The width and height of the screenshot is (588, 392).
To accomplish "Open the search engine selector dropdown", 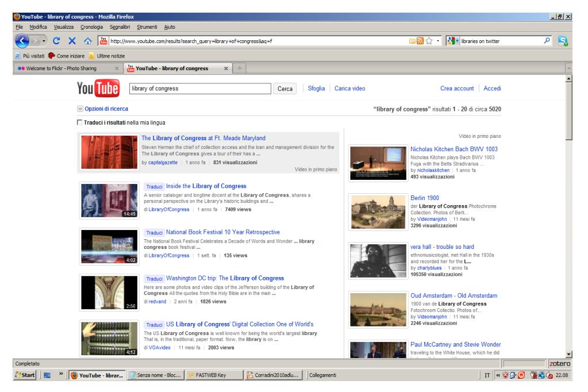I will click(x=453, y=41).
